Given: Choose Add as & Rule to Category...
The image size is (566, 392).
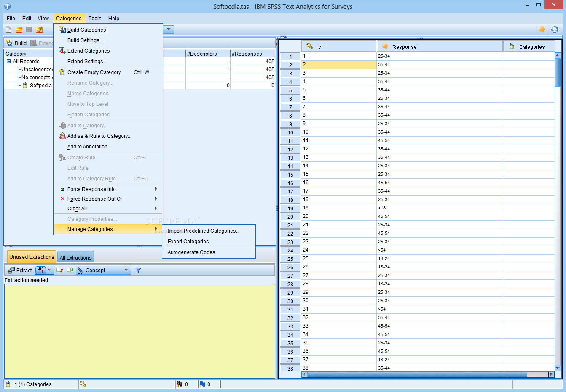Looking at the screenshot, I should pyautogui.click(x=108, y=136).
